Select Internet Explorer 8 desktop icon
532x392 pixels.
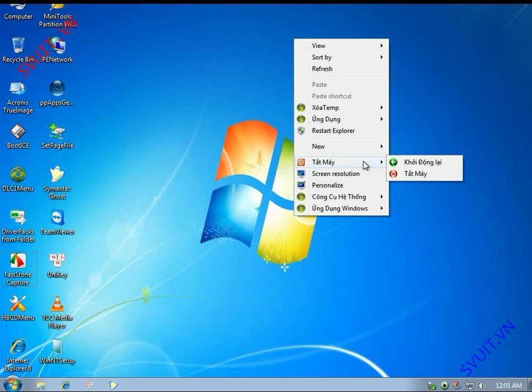pyautogui.click(x=18, y=355)
